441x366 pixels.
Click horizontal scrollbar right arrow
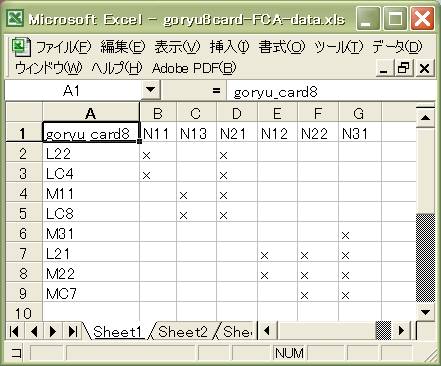(402, 331)
